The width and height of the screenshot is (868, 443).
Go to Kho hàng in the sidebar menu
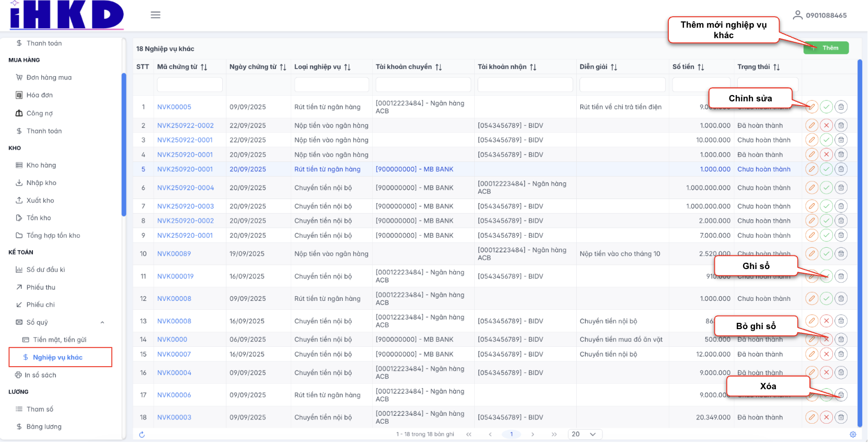41,165
